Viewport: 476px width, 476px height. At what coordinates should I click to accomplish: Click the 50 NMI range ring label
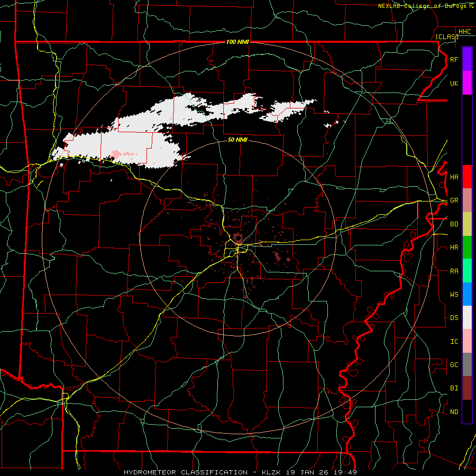(237, 140)
